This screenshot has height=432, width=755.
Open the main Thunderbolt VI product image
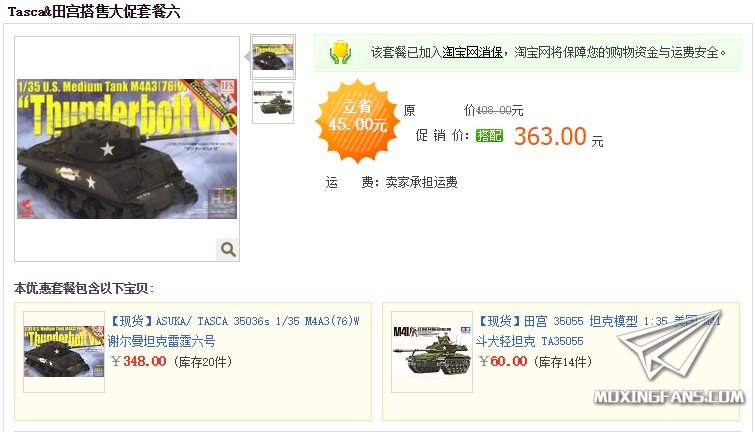pos(127,149)
